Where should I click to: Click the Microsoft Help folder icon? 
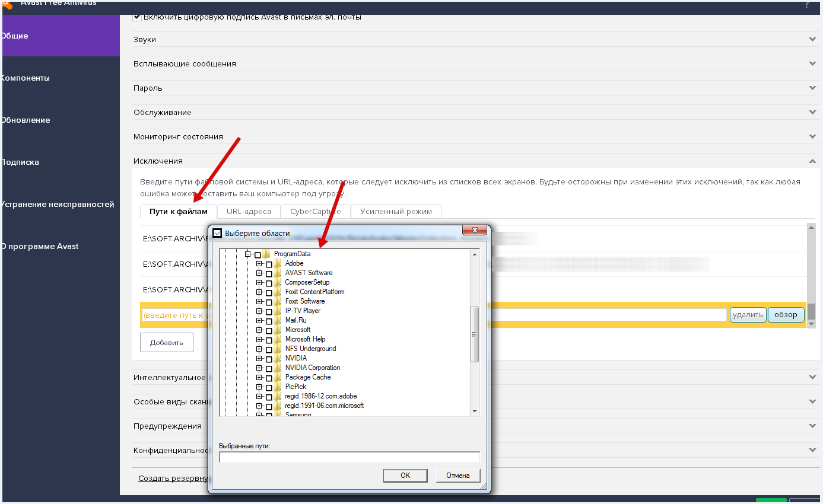point(278,339)
